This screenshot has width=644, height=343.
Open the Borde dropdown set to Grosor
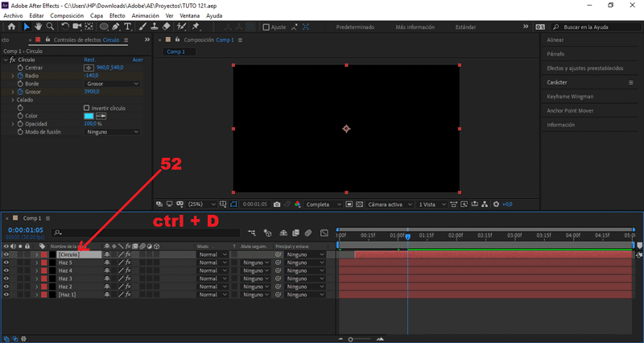[x=113, y=84]
